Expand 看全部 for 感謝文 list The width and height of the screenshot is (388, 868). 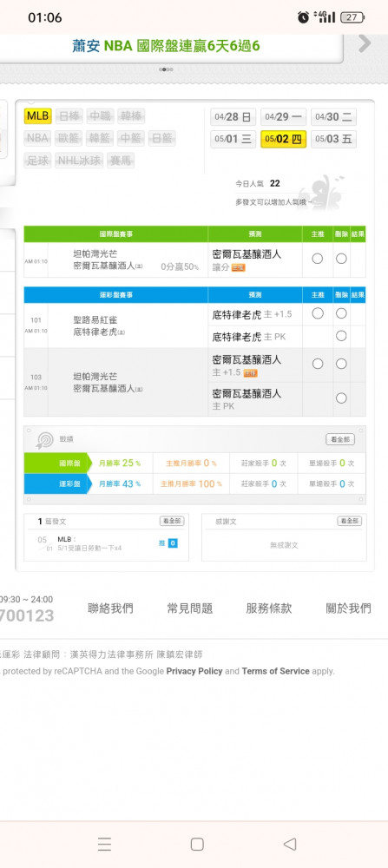[x=350, y=521]
